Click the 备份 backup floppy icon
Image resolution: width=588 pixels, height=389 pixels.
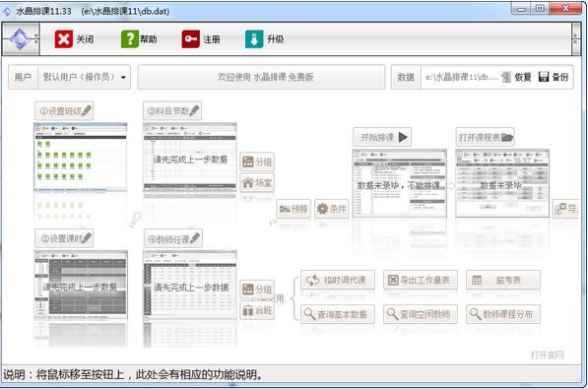coord(544,77)
